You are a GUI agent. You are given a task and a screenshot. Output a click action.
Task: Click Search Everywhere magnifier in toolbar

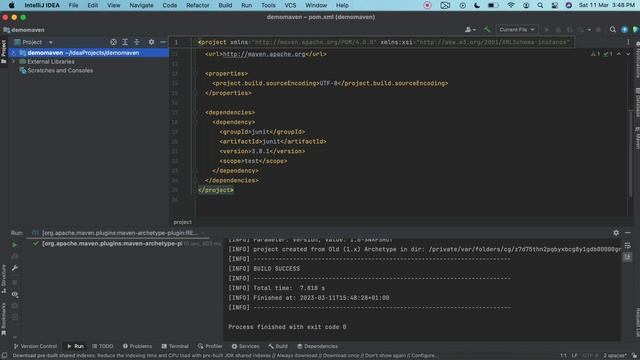coord(613,29)
